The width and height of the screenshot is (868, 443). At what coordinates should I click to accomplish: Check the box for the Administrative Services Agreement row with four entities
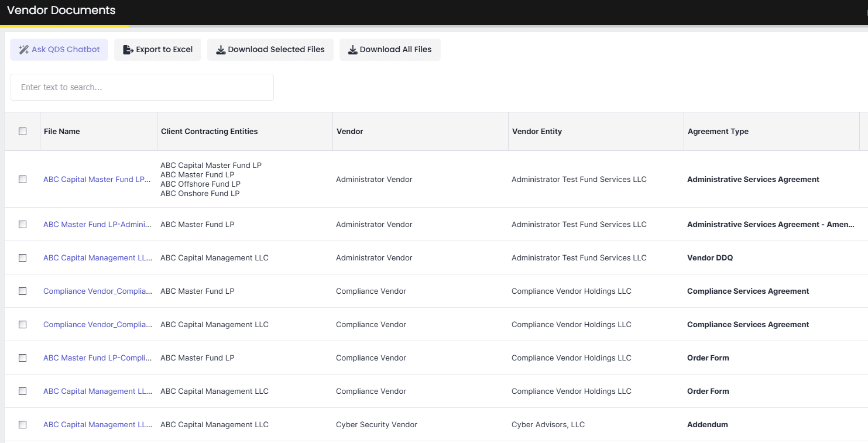pos(23,180)
